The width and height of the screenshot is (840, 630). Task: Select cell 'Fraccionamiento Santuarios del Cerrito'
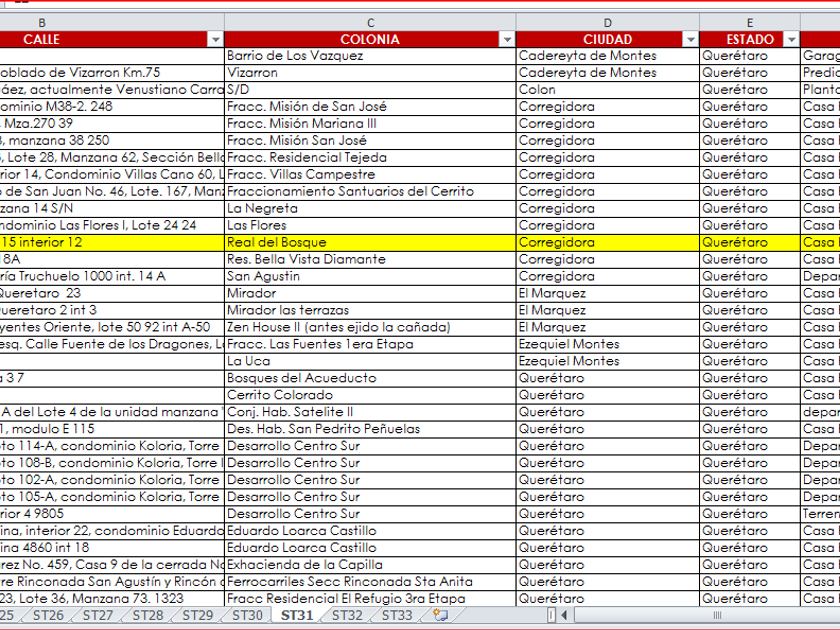point(370,191)
